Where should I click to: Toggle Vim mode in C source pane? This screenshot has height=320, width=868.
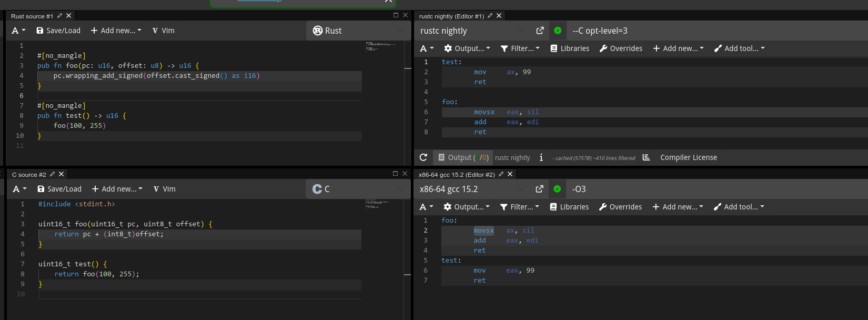165,189
